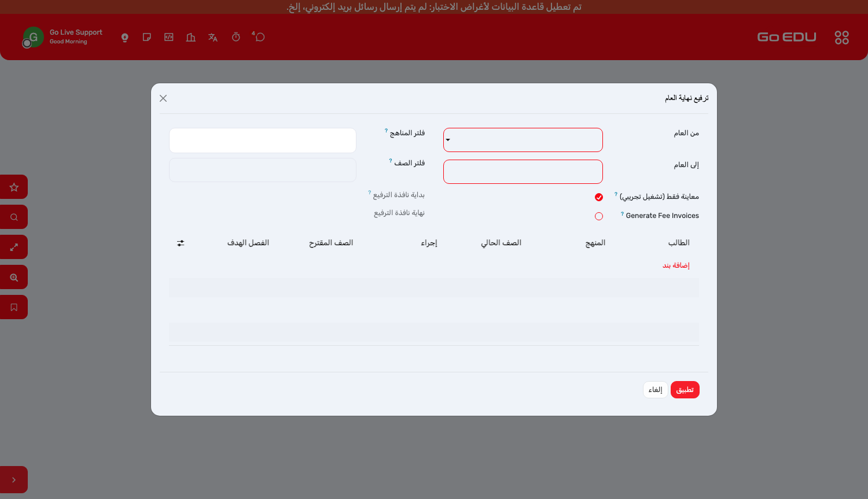Click the language translate icon
Viewport: 868px width, 499px height.
(213, 38)
